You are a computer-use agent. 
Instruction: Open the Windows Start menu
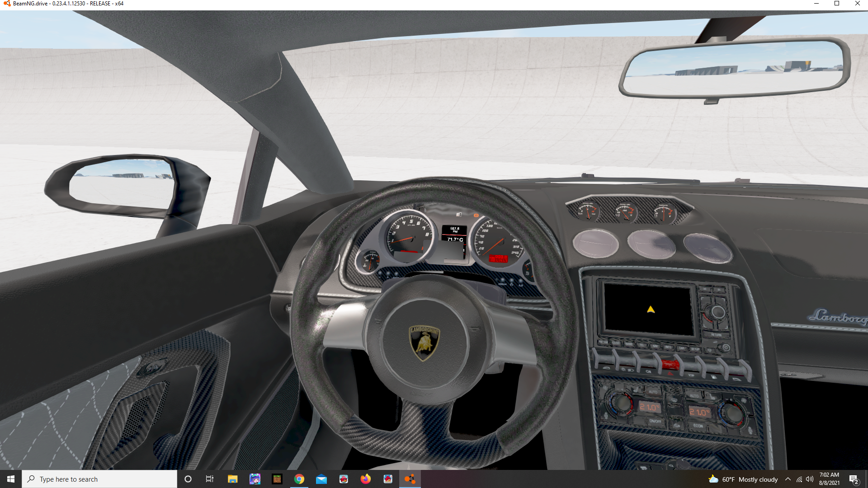pyautogui.click(x=11, y=479)
